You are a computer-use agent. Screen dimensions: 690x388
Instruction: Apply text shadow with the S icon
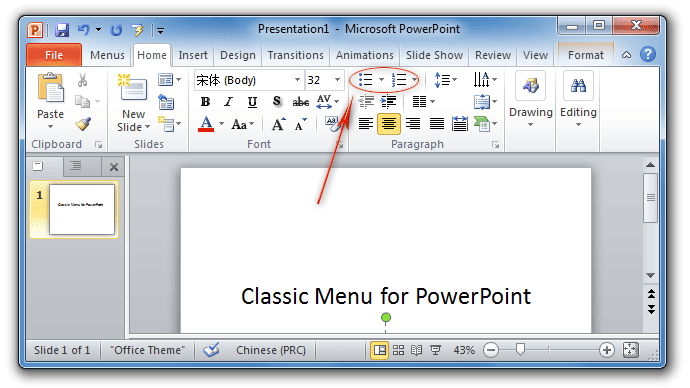(x=276, y=102)
